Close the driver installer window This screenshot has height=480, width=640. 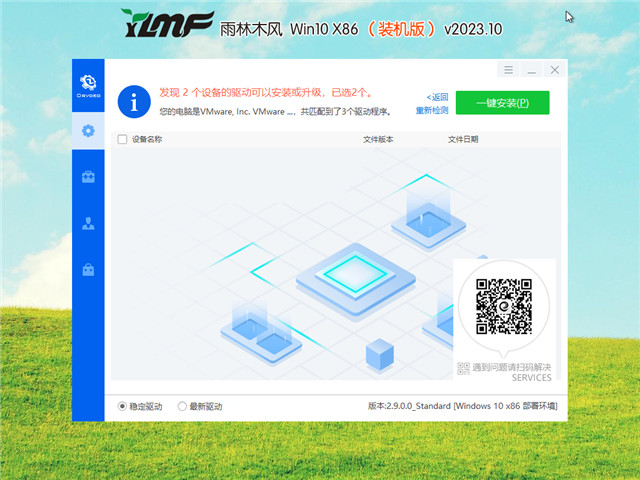pos(554,70)
